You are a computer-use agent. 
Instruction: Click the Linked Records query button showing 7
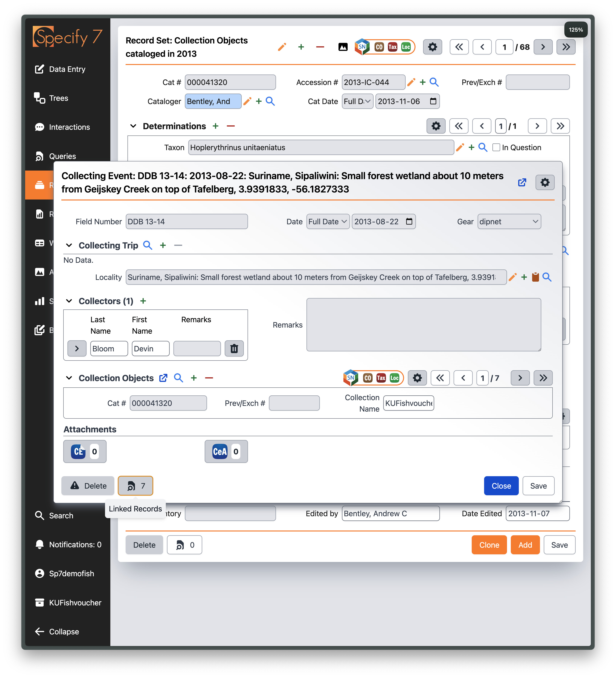[135, 486]
